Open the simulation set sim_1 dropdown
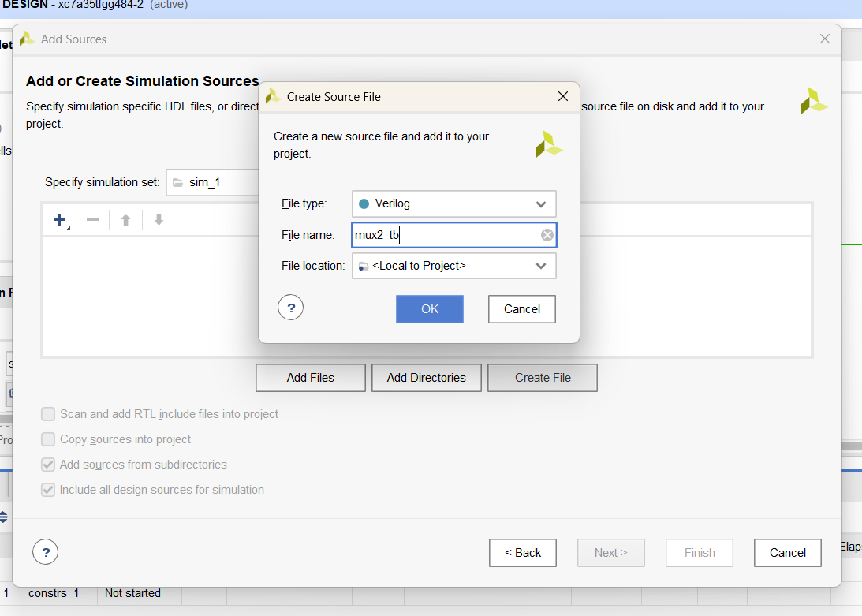This screenshot has width=862, height=616. 213,183
